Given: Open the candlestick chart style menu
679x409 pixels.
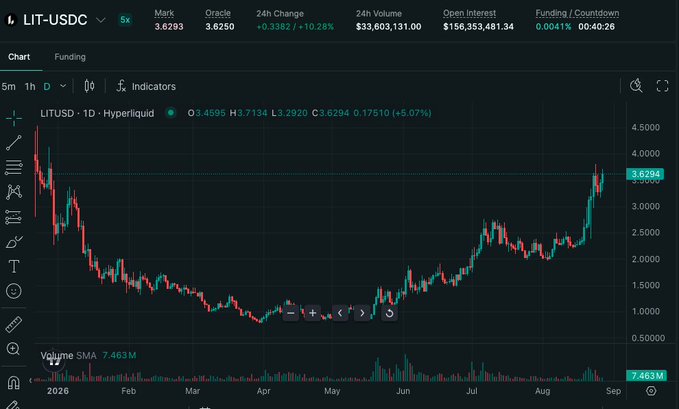Looking at the screenshot, I should [x=89, y=86].
